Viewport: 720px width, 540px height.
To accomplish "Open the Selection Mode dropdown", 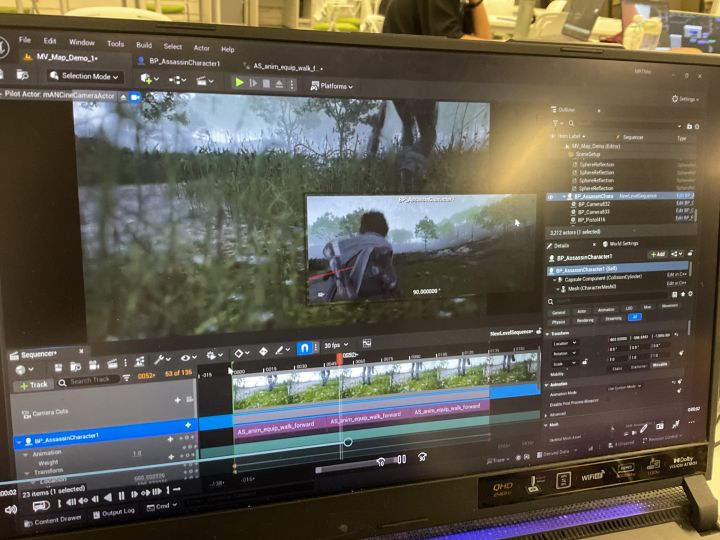I will point(84,76).
